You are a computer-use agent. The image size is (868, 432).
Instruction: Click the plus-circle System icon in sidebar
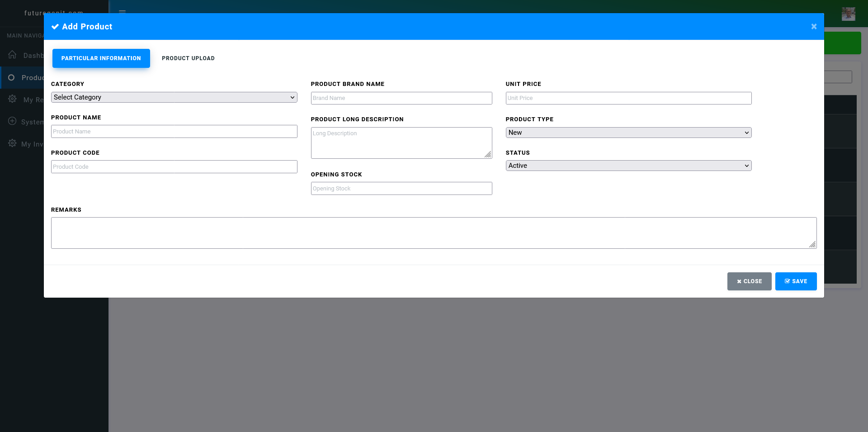[x=12, y=121]
